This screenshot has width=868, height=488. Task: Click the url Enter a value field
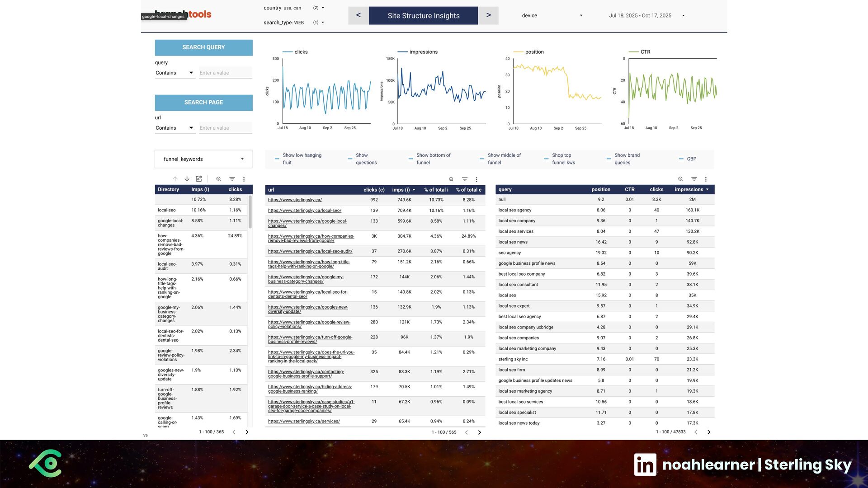point(225,128)
